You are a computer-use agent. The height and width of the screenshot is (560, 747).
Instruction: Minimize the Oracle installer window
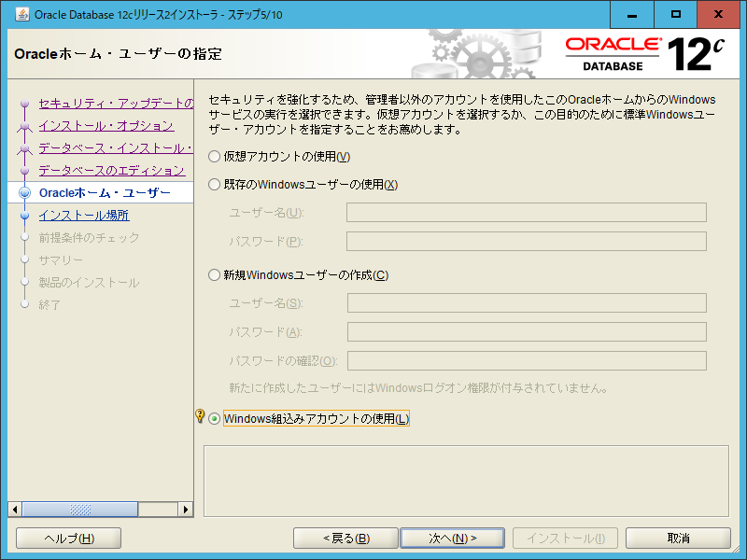(x=632, y=14)
